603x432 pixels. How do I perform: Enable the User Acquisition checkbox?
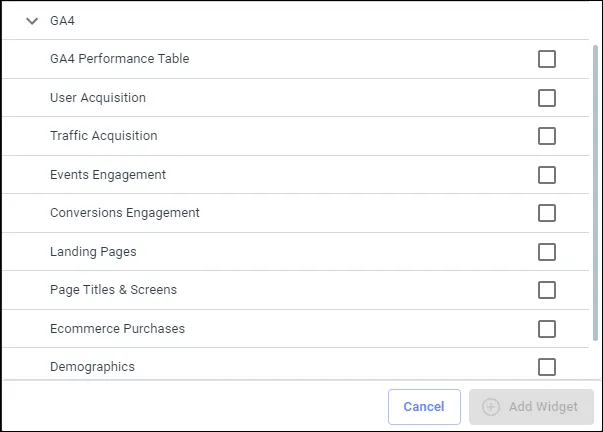[546, 98]
